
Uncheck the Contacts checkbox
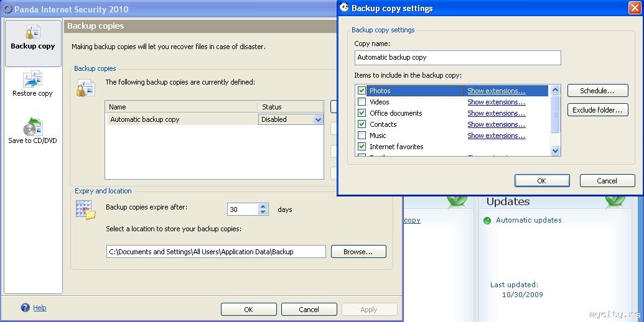point(362,124)
